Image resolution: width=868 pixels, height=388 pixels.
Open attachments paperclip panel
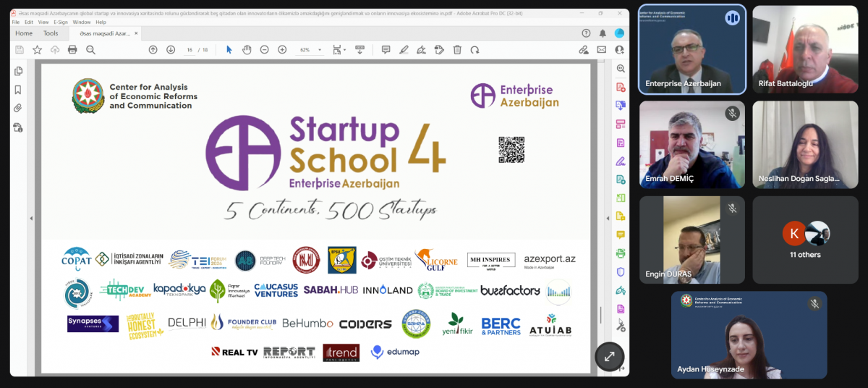point(18,108)
